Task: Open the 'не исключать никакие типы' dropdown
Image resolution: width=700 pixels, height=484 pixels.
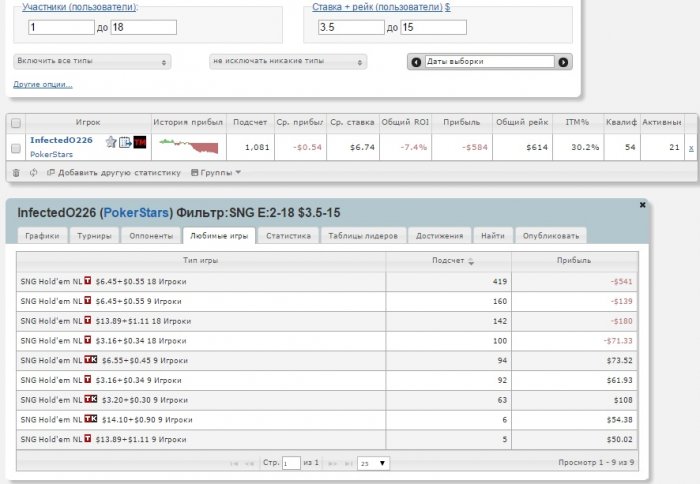Action: click(x=288, y=62)
